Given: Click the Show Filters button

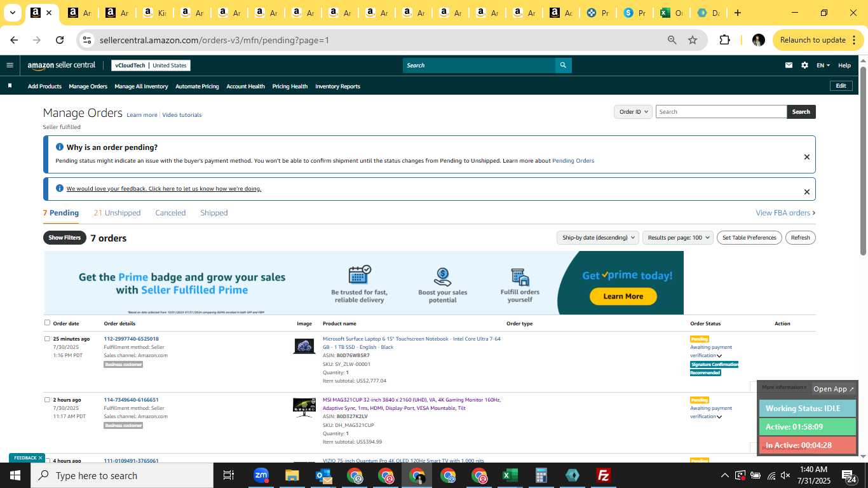Looking at the screenshot, I should 64,238.
